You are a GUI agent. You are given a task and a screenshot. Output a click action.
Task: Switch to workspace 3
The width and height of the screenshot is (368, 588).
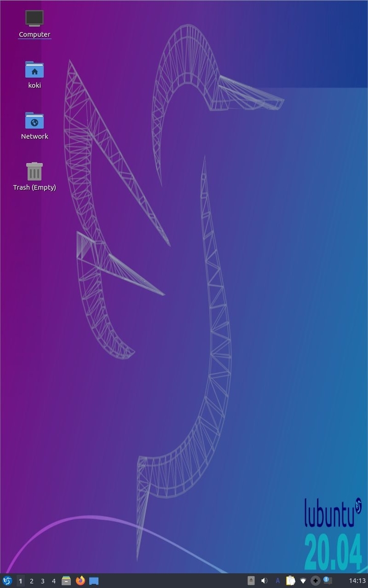point(43,581)
